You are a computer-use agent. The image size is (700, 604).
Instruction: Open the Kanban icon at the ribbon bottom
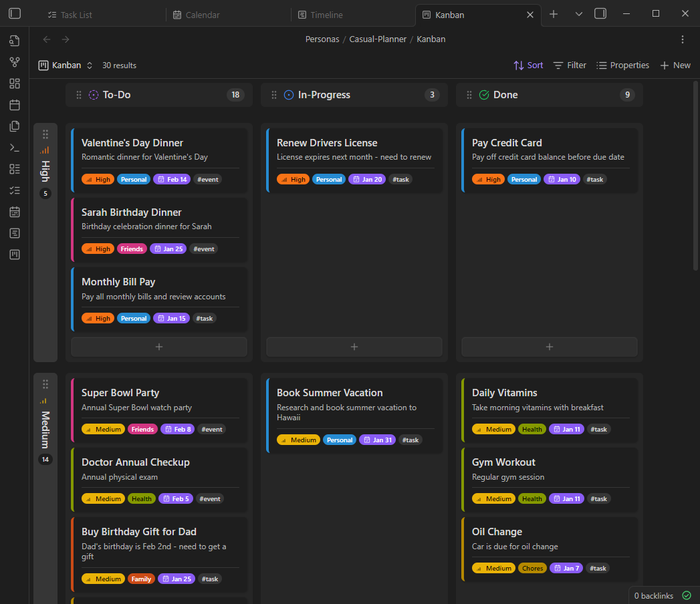coord(14,254)
